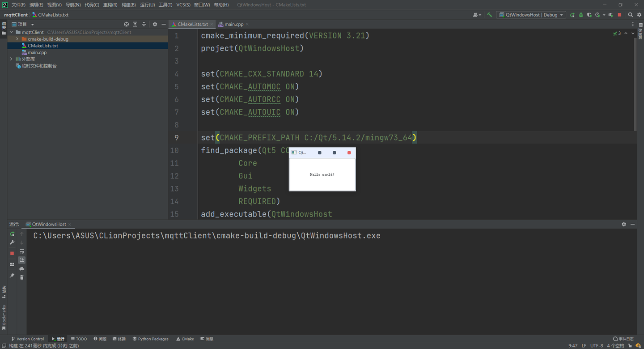Open the Python Packages tool tab
644x349 pixels.
pyautogui.click(x=150, y=339)
